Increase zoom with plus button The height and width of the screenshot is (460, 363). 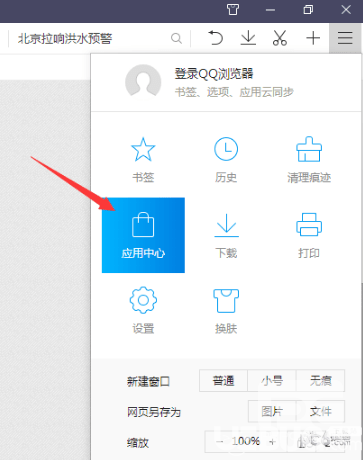coord(272,442)
